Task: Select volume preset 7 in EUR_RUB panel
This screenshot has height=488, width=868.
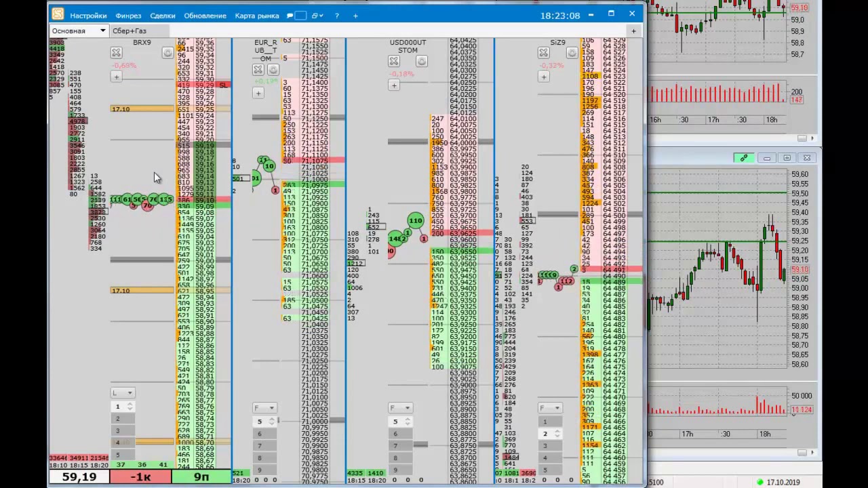Action: click(264, 446)
